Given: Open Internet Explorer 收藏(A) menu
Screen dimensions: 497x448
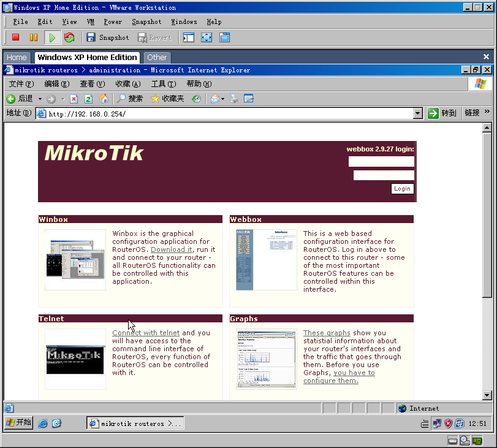Looking at the screenshot, I should click(x=127, y=84).
